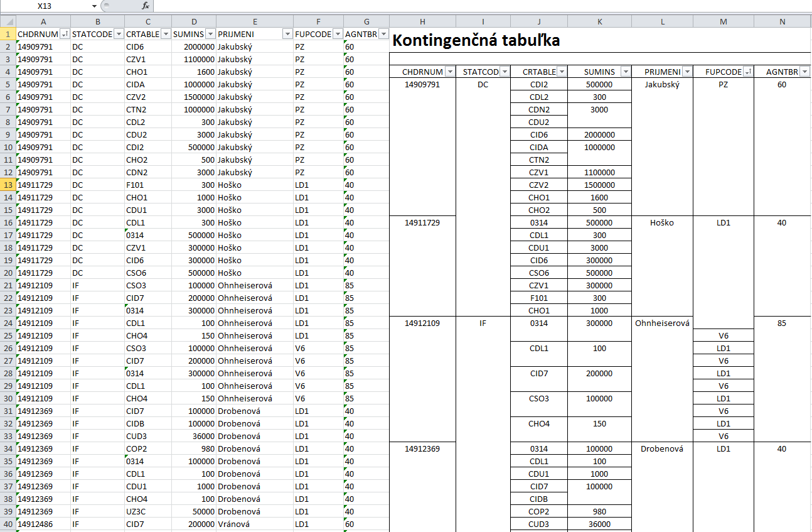Select pivot table cell K9 with 2000000

tap(599, 134)
